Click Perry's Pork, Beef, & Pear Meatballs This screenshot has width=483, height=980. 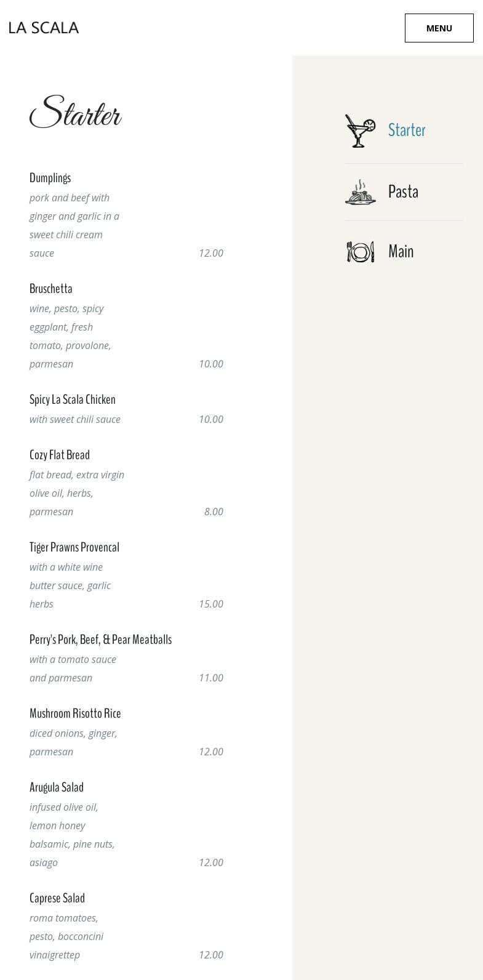(x=100, y=640)
